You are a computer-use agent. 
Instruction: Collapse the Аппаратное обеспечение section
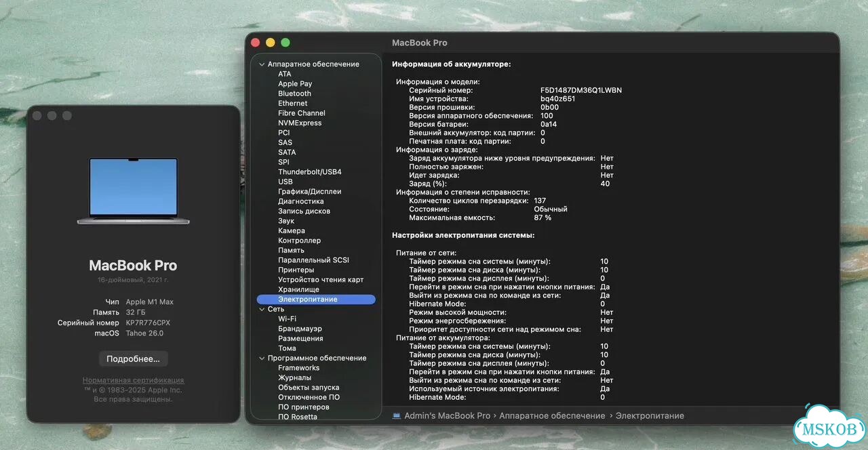[x=262, y=64]
